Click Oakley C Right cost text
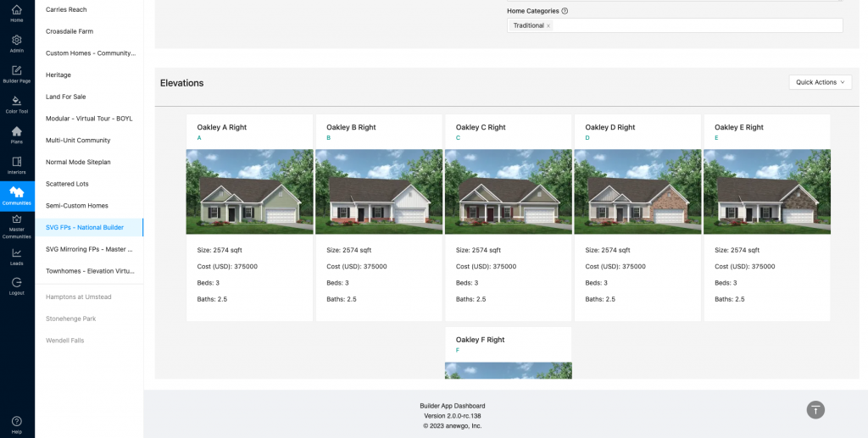This screenshot has height=438, width=868. (x=486, y=267)
